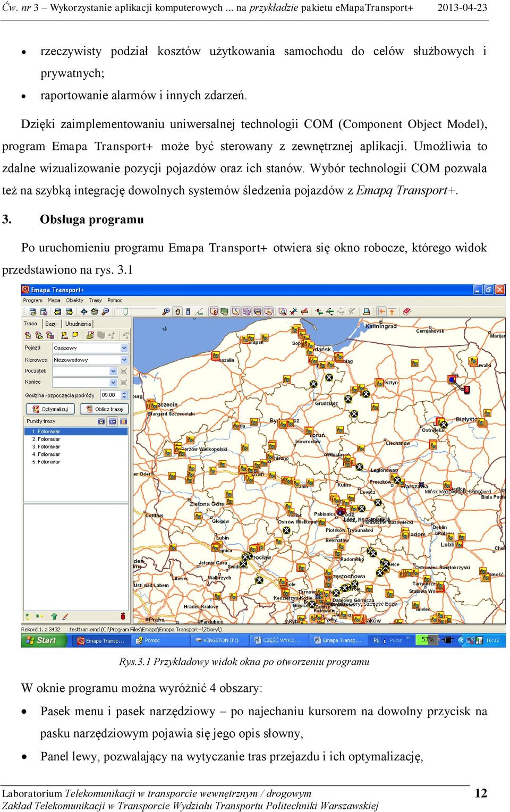Click the zoom-in magnifier right of slider
The width and height of the screenshot is (510, 812).
point(166,312)
